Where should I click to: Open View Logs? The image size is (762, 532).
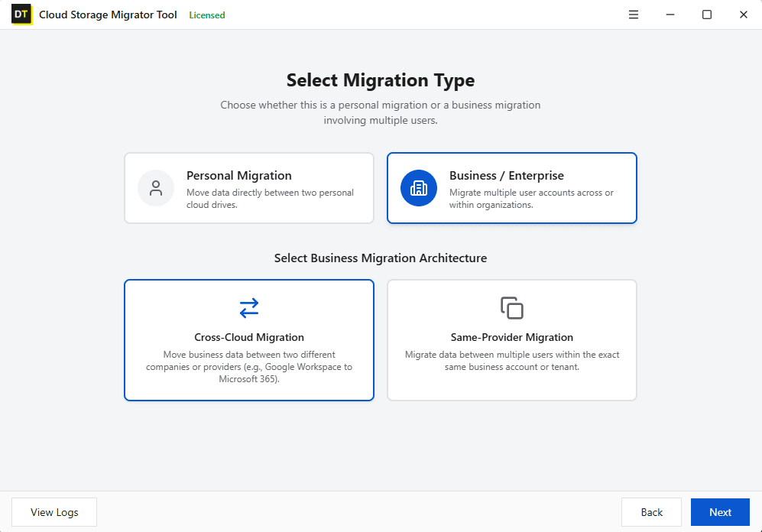(x=54, y=512)
